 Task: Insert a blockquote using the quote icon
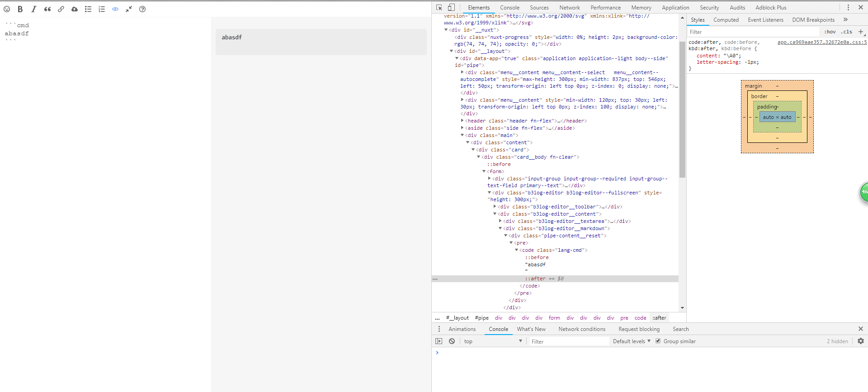pyautogui.click(x=47, y=9)
